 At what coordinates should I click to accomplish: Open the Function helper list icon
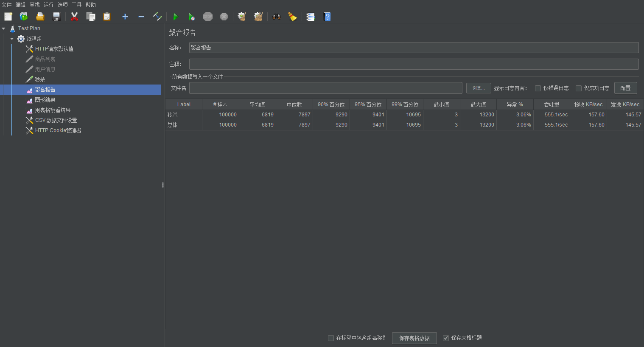point(311,17)
